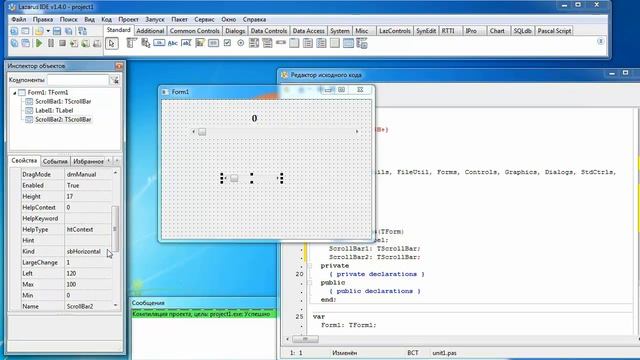Viewport: 640px width, 360px height.
Task: Choose the TGroupBox component icon
Action: [x=294, y=43]
